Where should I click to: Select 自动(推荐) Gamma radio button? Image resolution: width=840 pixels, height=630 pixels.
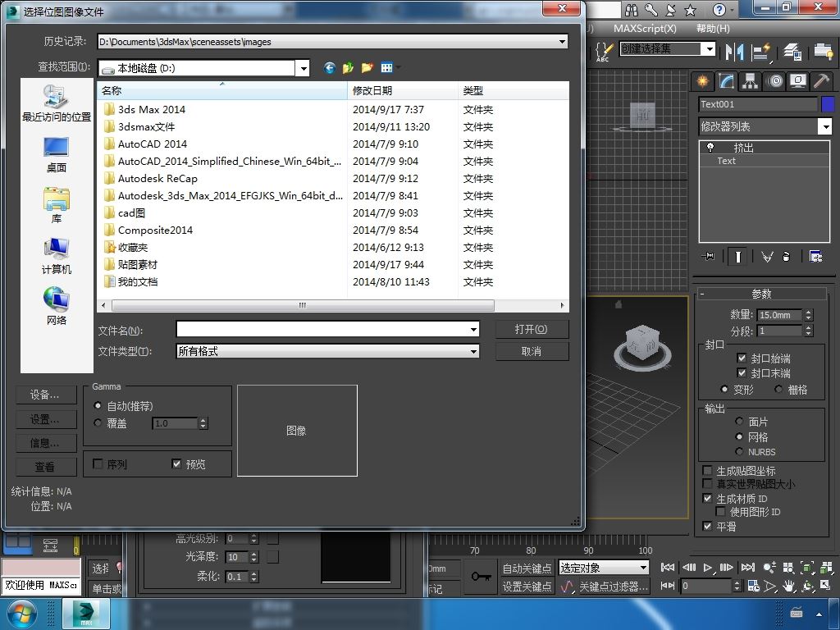click(x=98, y=405)
